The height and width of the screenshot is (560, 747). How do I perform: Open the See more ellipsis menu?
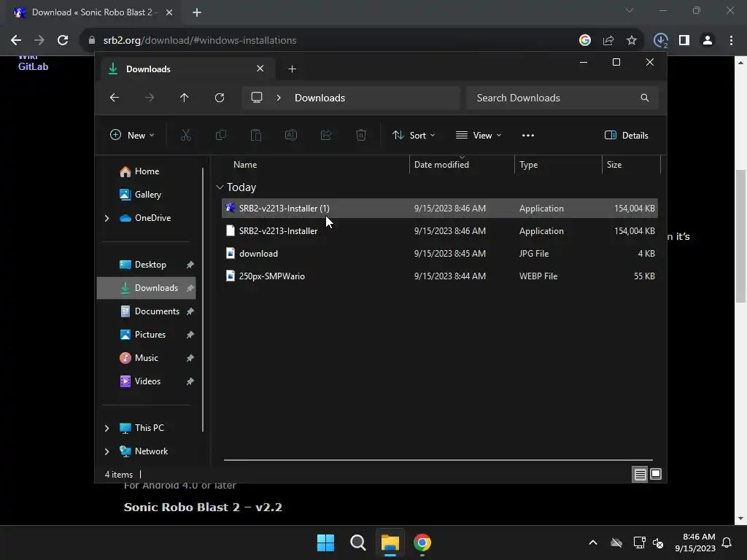(x=528, y=135)
